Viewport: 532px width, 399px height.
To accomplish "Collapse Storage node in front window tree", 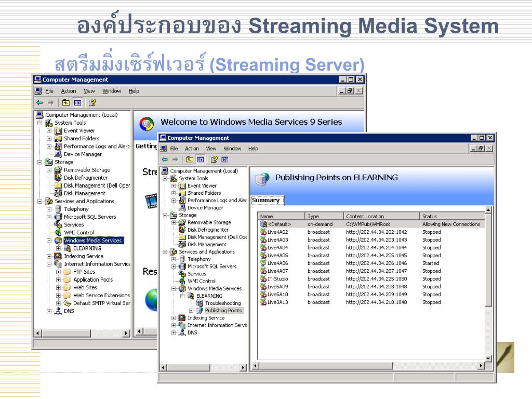I will [x=165, y=215].
